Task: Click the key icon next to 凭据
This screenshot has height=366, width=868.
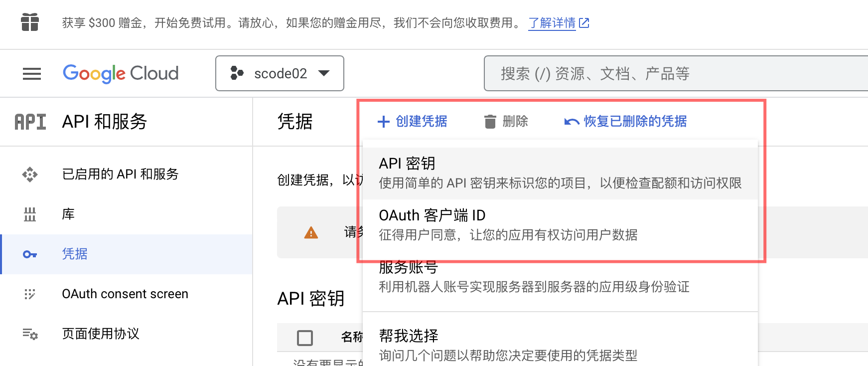Action: click(x=30, y=254)
